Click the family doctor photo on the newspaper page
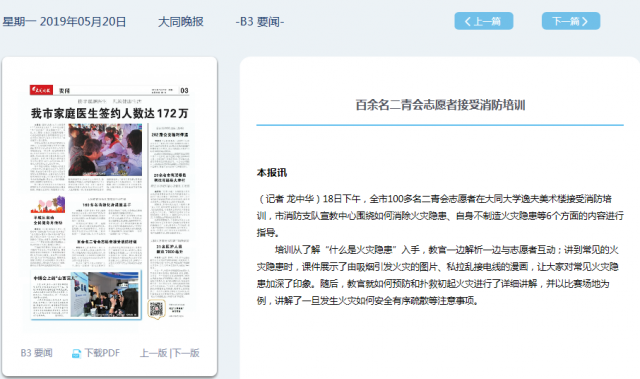640x379 pixels. click(105, 150)
